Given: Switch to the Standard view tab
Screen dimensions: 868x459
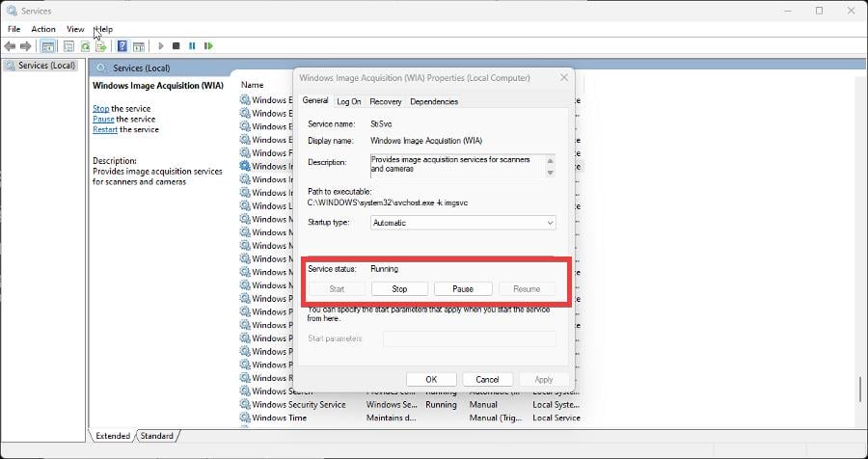Looking at the screenshot, I should [156, 436].
